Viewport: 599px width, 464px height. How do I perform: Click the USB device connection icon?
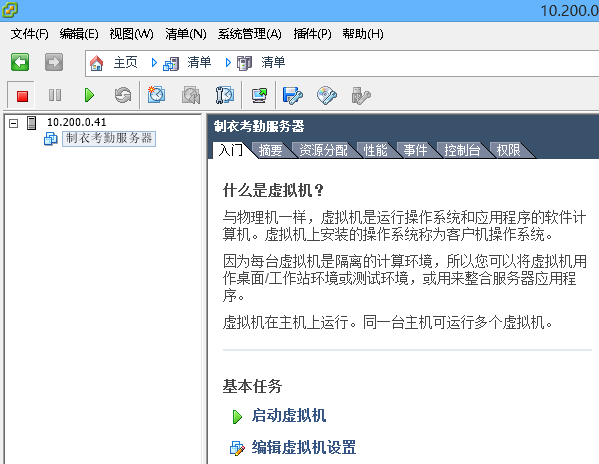pyautogui.click(x=361, y=95)
